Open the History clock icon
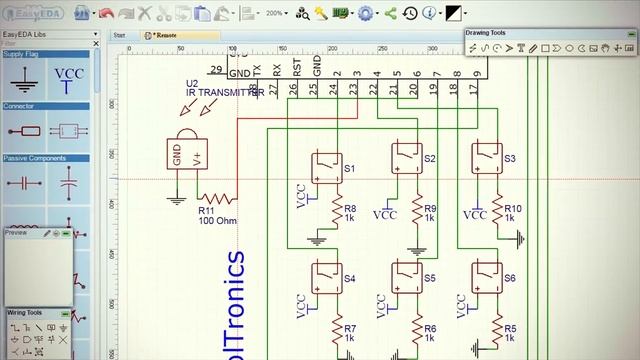Image resolution: width=640 pixels, height=360 pixels. pyautogui.click(x=410, y=13)
